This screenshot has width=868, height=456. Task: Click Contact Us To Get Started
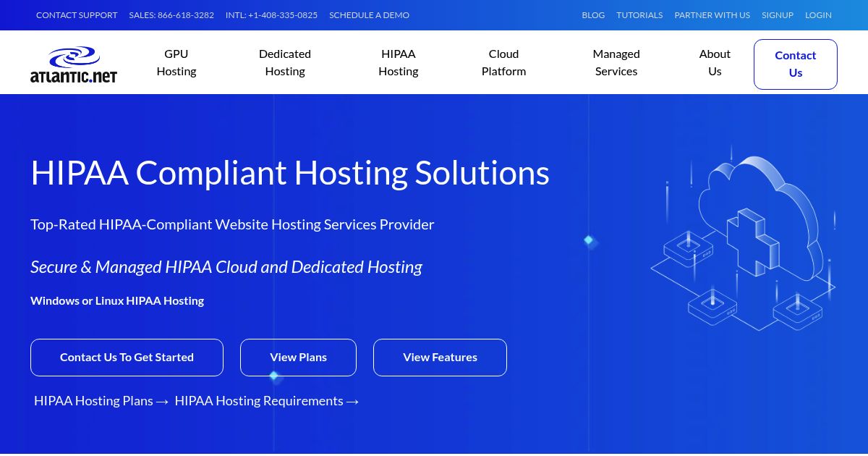click(127, 357)
